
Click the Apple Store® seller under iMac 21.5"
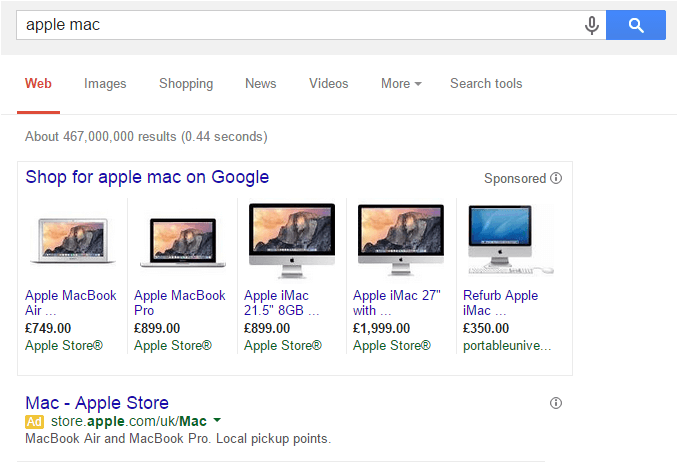(x=283, y=346)
